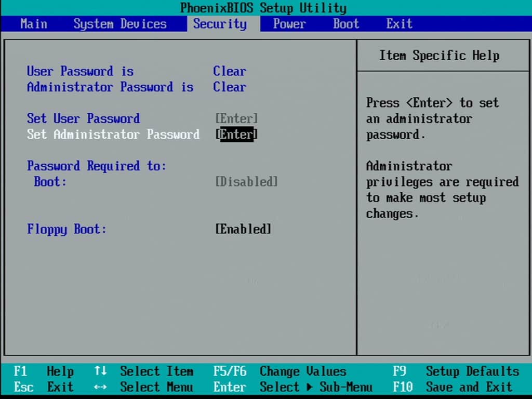Click the Setup Defaults legend
The image size is (532, 399).
tap(473, 371)
